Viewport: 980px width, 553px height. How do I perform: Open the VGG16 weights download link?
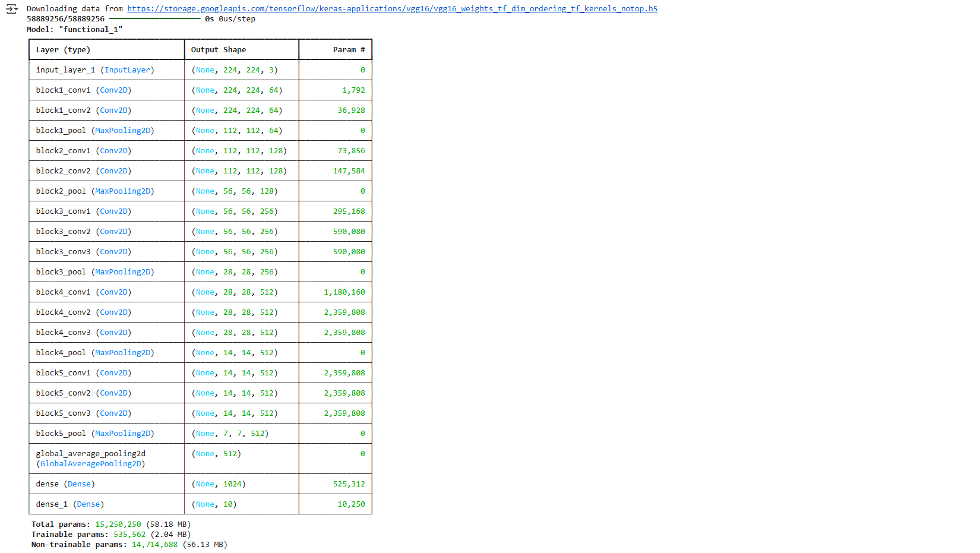point(392,9)
